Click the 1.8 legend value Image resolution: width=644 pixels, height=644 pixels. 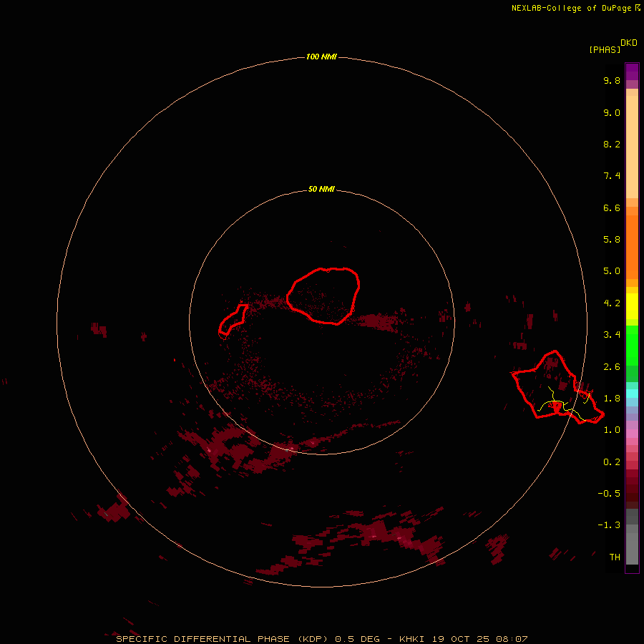pyautogui.click(x=612, y=399)
